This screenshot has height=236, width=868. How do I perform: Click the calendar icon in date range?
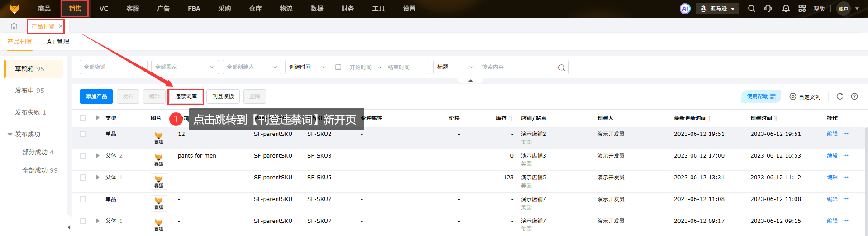(338, 67)
